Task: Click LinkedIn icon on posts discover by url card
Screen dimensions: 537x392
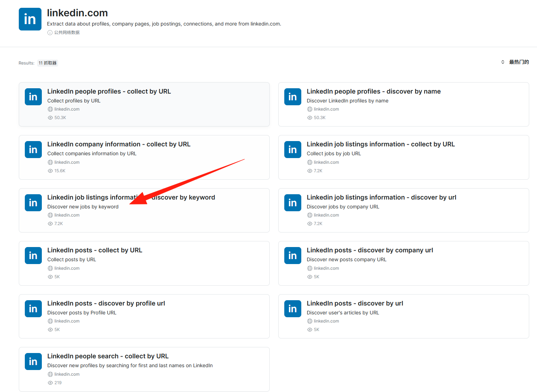Action: [x=293, y=309]
